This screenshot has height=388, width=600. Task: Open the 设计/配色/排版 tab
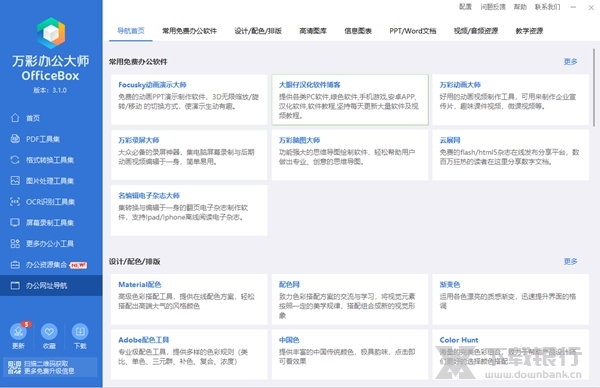coord(258,31)
